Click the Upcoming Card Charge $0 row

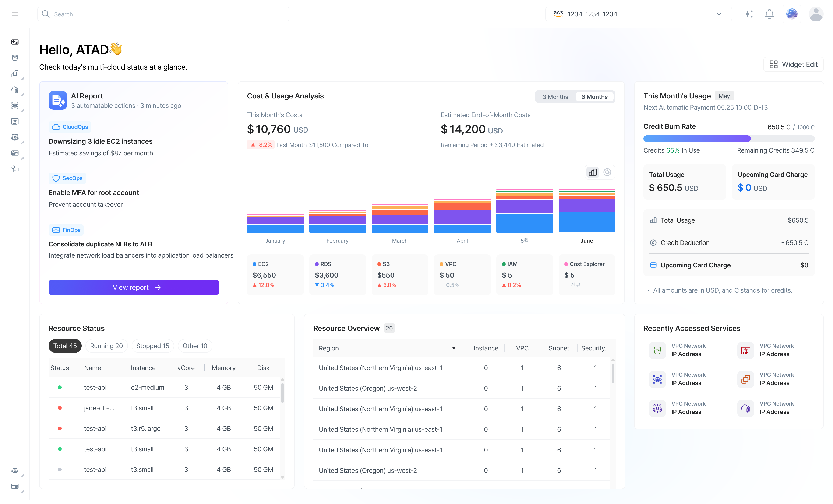tap(729, 265)
